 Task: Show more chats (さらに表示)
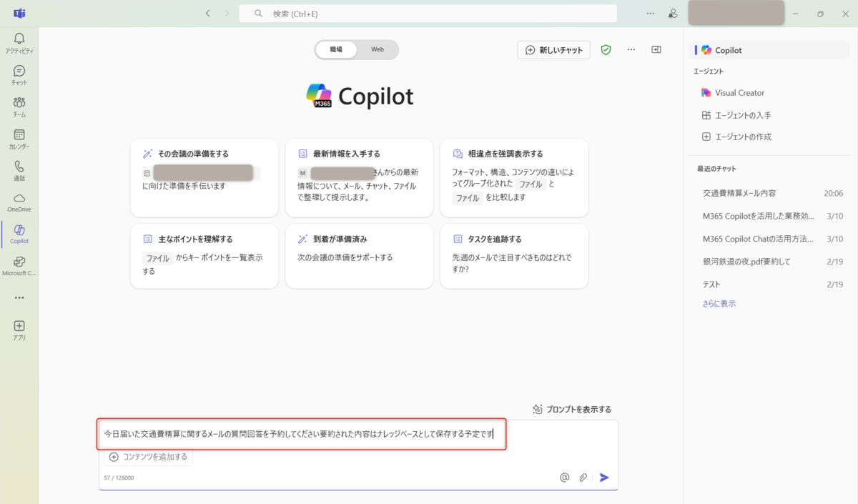(719, 304)
